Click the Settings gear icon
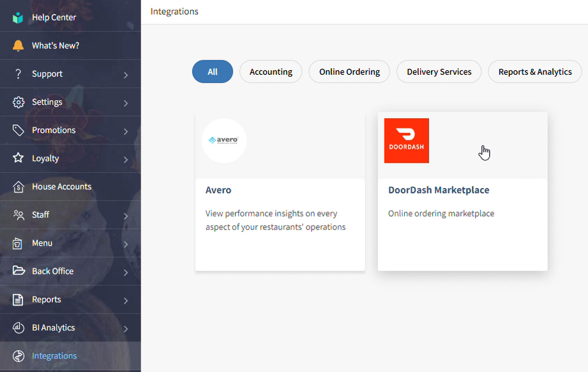 (18, 102)
